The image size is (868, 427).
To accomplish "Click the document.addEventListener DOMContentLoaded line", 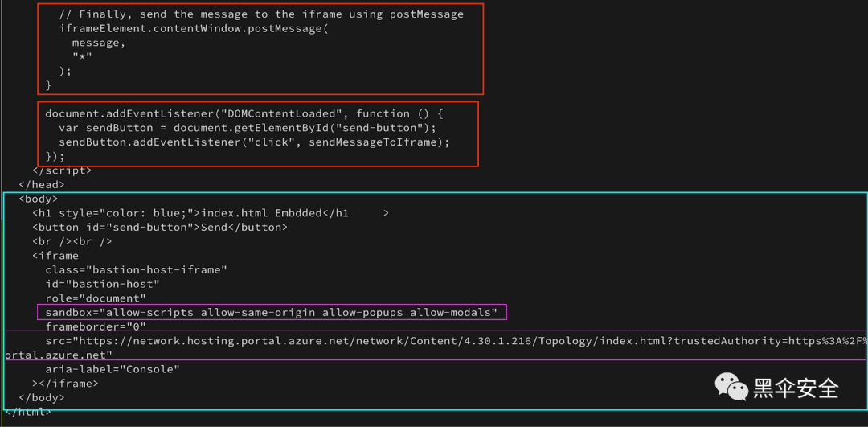I will click(x=244, y=113).
